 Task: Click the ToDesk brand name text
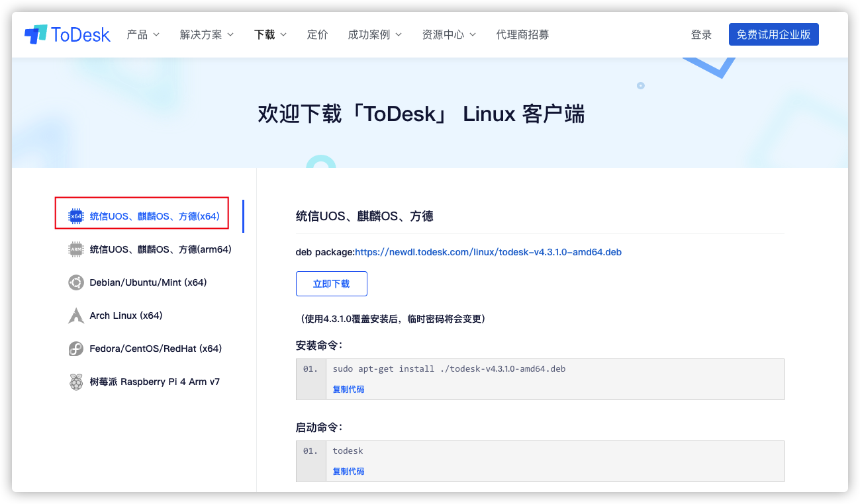(81, 34)
